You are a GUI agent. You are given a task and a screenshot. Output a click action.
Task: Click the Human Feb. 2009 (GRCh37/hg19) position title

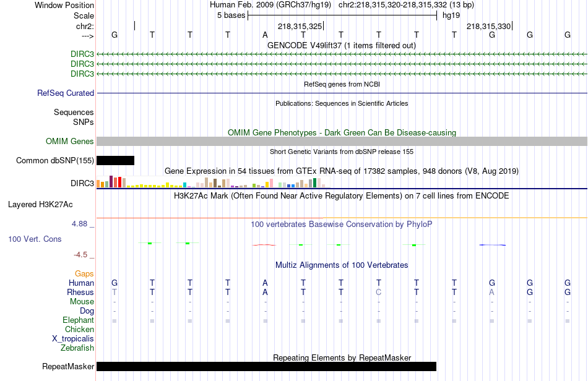click(x=270, y=5)
